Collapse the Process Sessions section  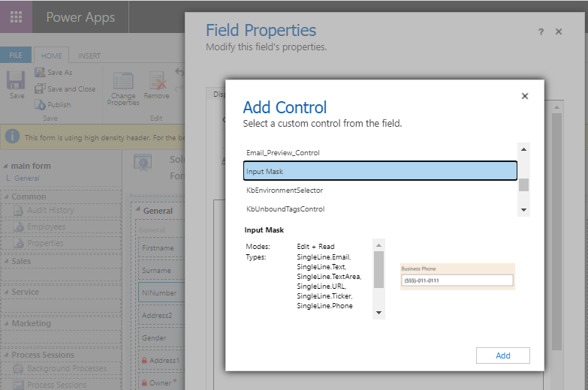tap(6, 355)
